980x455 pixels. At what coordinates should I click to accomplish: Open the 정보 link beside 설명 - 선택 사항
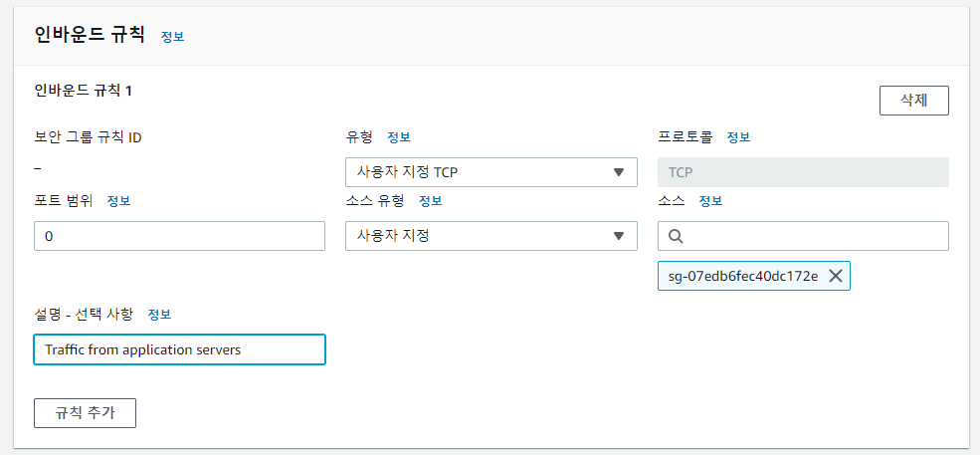click(159, 315)
